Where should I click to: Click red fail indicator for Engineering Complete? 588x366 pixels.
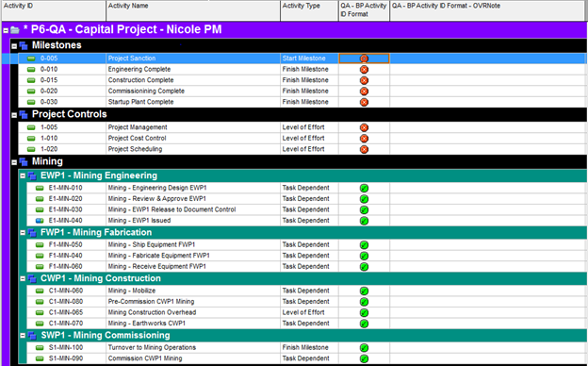click(364, 70)
